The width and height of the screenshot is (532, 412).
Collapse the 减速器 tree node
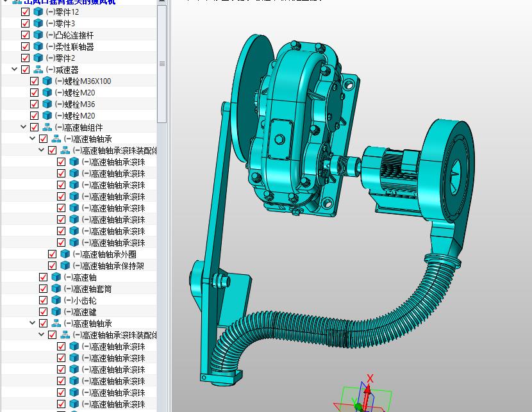[14, 69]
